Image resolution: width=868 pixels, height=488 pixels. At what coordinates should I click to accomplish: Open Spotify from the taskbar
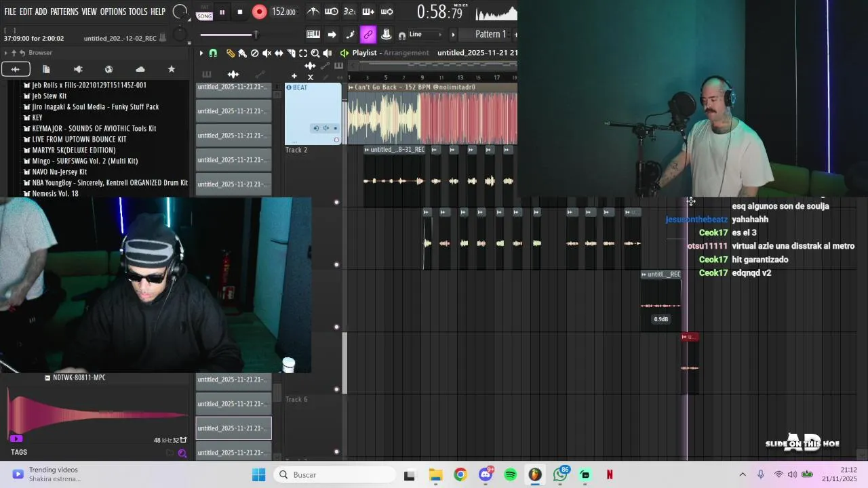click(510, 475)
